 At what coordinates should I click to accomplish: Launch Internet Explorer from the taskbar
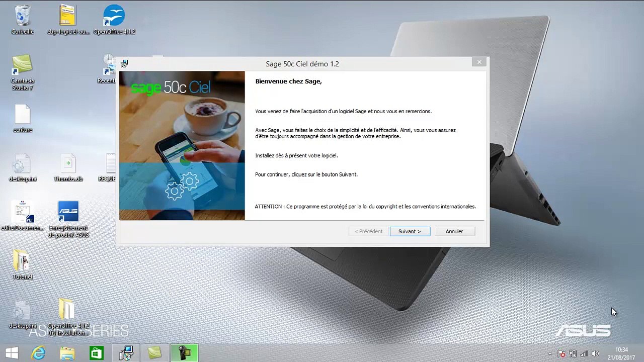click(x=38, y=353)
